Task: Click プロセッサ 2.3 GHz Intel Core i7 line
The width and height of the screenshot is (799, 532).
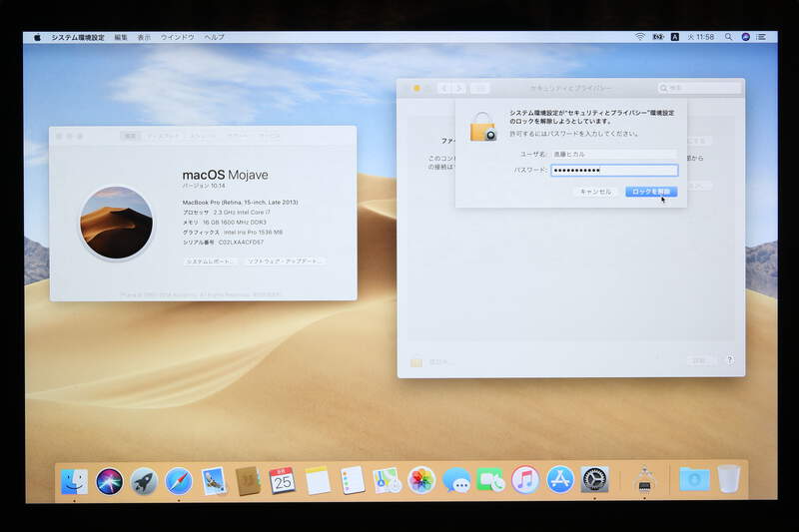Action: click(x=227, y=213)
